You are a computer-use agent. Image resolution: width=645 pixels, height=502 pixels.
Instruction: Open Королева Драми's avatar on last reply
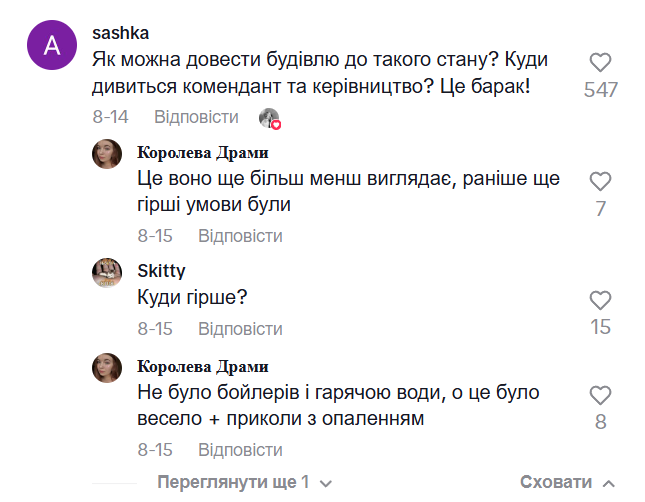(x=107, y=366)
